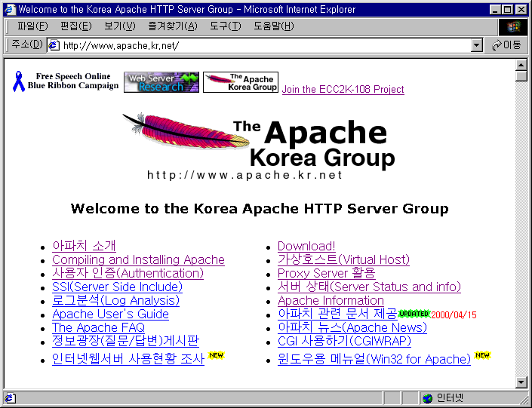Click the status bar page icon
This screenshot has height=408, width=532.
click(10, 398)
